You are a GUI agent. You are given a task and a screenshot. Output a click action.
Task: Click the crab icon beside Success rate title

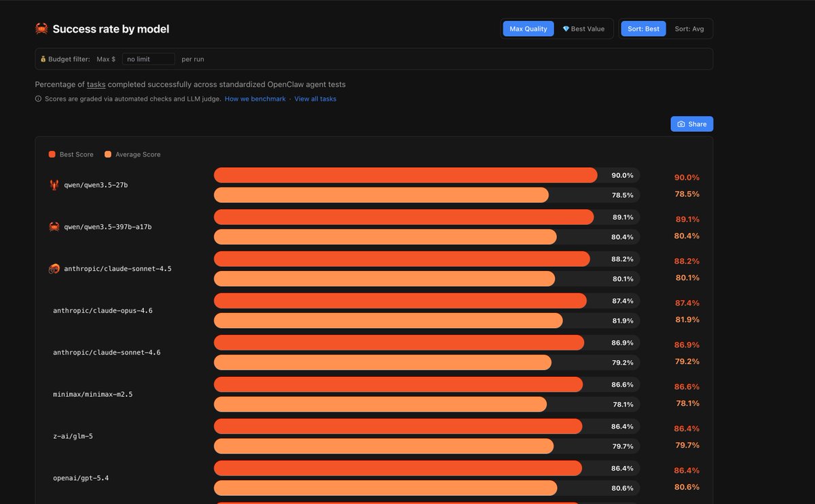pyautogui.click(x=41, y=29)
